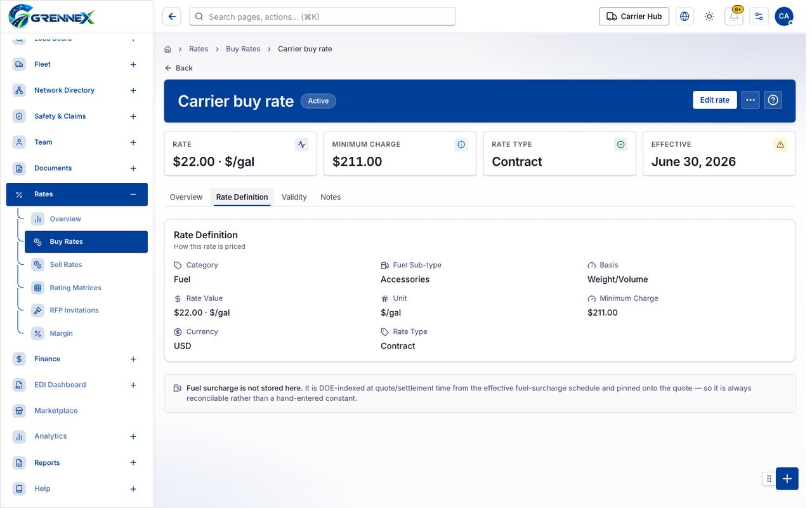
Task: Expand the Analytics sidebar section
Action: pyautogui.click(x=133, y=437)
